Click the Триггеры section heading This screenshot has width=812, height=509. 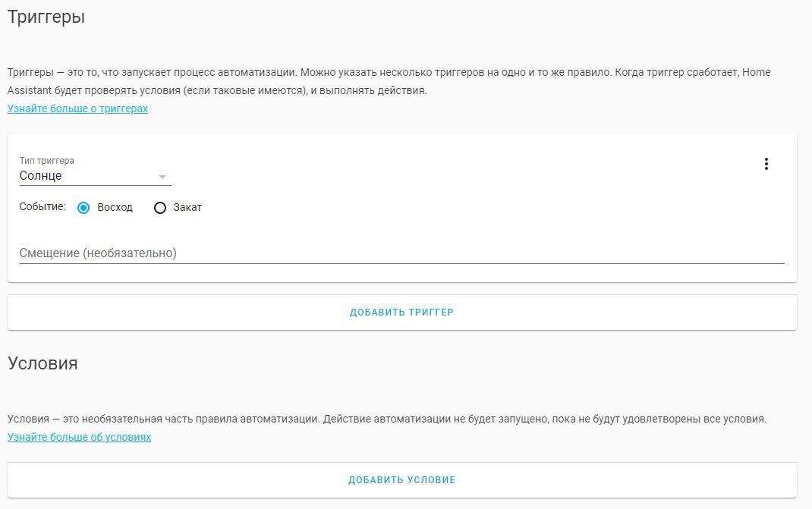tap(46, 17)
